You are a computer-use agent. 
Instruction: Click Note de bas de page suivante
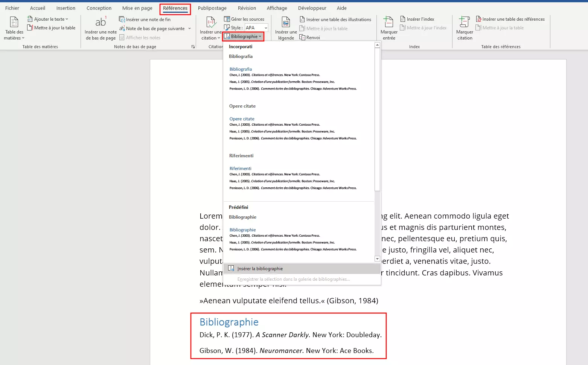(152, 29)
